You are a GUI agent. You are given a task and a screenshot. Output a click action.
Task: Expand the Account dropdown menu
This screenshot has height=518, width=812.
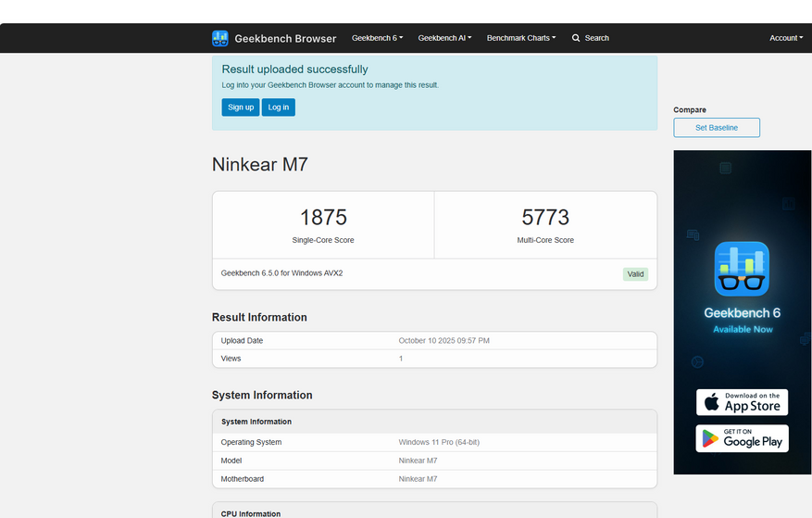point(785,38)
